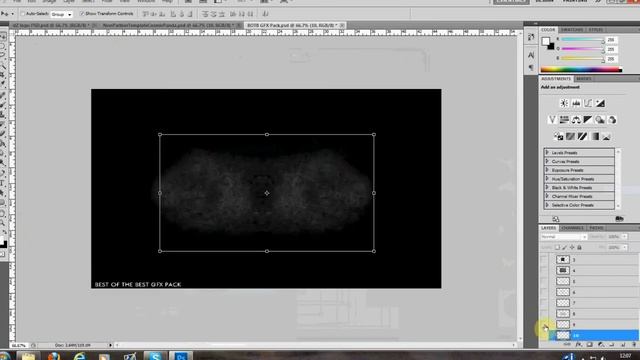Expand Exposure Presets
This screenshot has width=640, height=360.
click(547, 170)
